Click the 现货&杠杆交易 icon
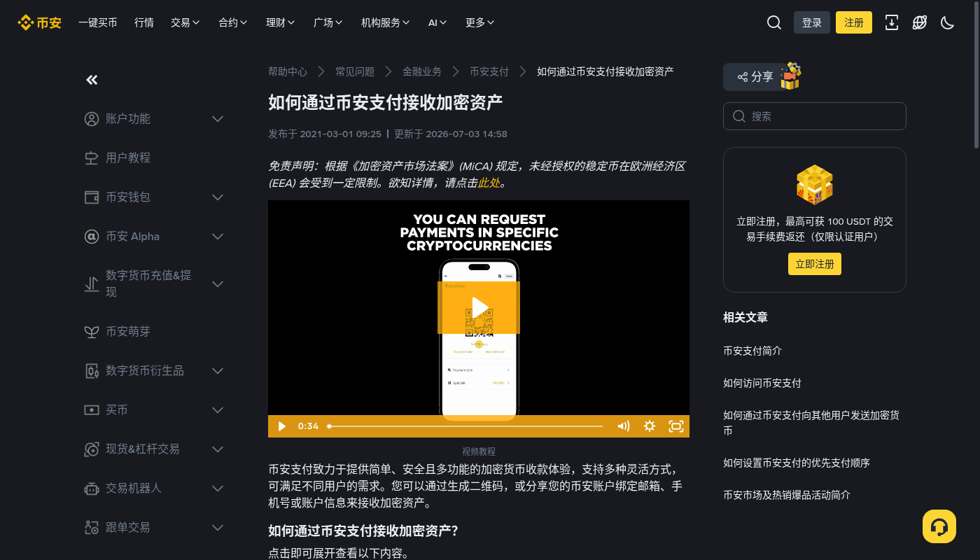The height and width of the screenshot is (560, 980). click(x=92, y=449)
